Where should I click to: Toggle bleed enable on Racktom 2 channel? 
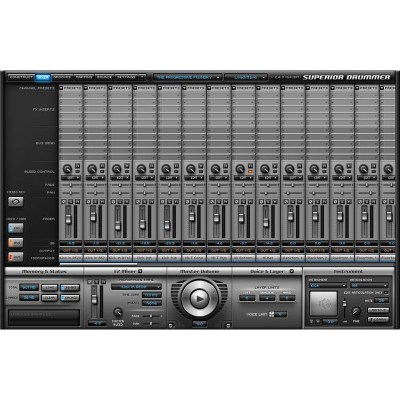coord(325,166)
